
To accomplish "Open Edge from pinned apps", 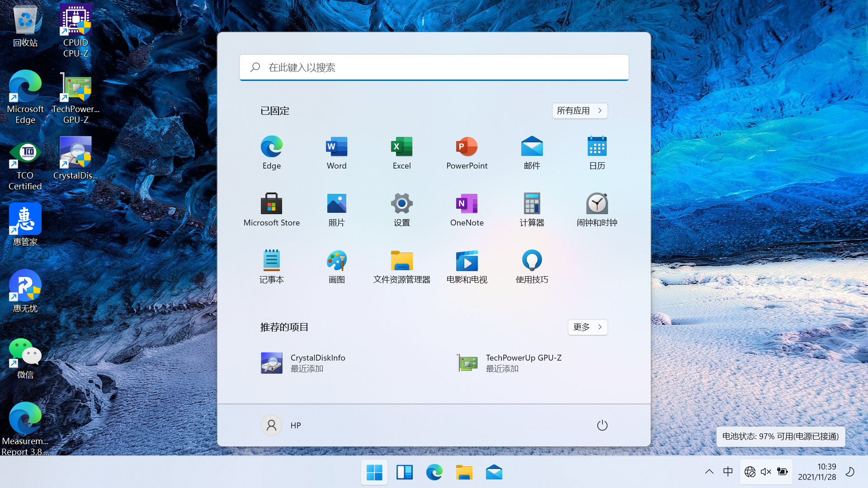I will click(x=272, y=153).
